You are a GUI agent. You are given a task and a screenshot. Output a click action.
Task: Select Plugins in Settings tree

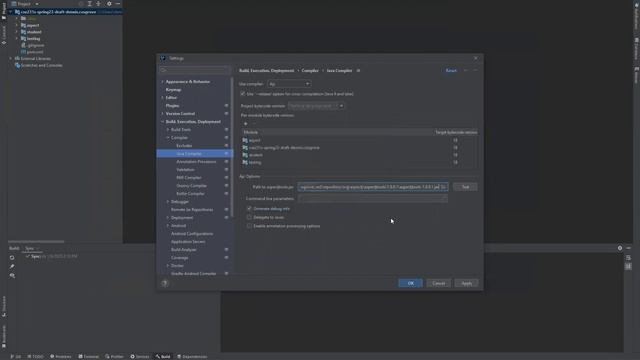pyautogui.click(x=172, y=106)
